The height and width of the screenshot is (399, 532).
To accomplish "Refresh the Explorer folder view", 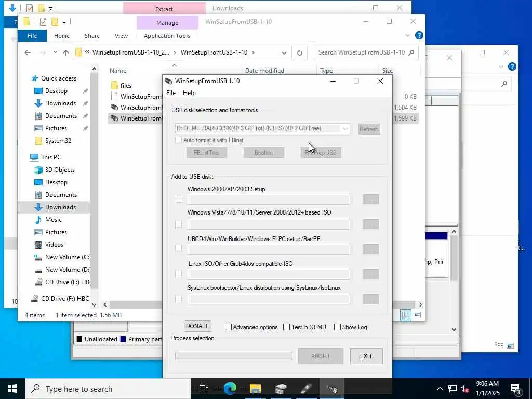I will 300,52.
